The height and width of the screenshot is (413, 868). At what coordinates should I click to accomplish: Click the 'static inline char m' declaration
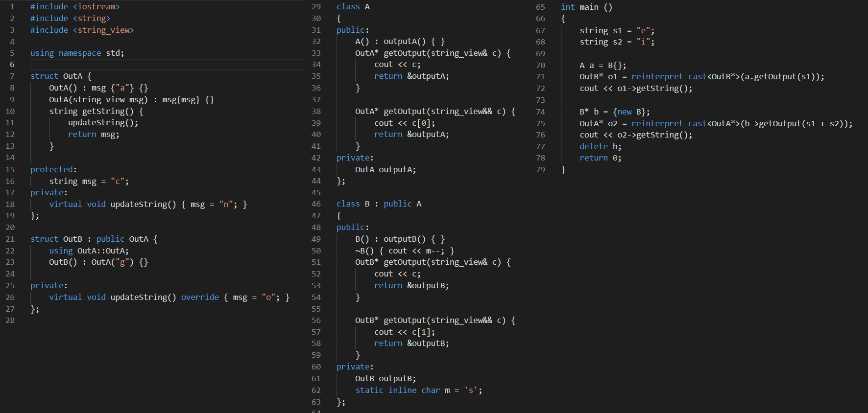[418, 390]
